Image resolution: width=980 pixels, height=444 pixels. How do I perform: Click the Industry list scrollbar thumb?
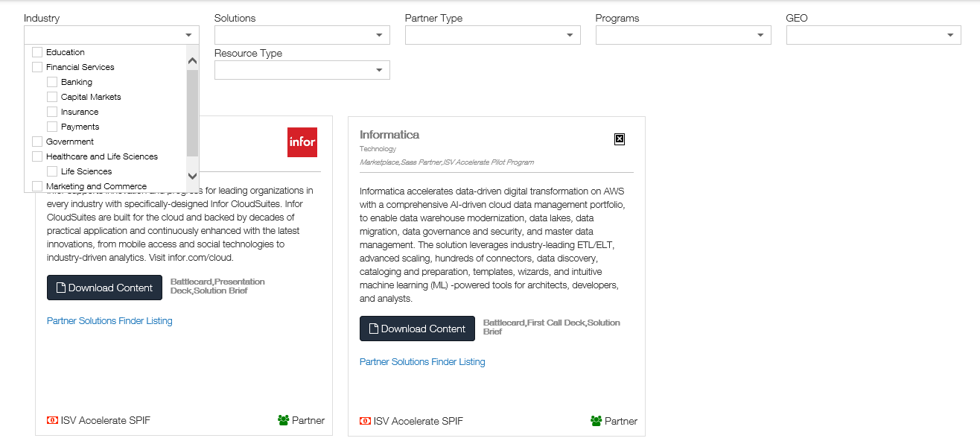point(192,112)
